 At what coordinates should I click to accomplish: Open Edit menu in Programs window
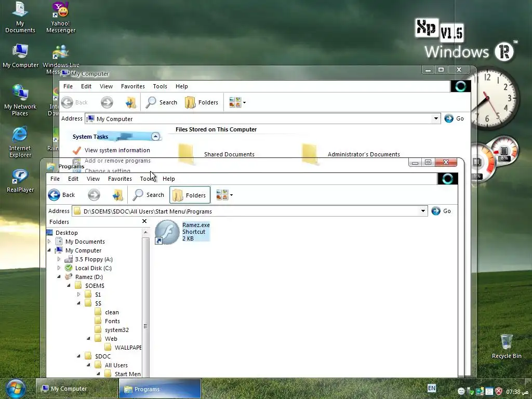coord(73,179)
